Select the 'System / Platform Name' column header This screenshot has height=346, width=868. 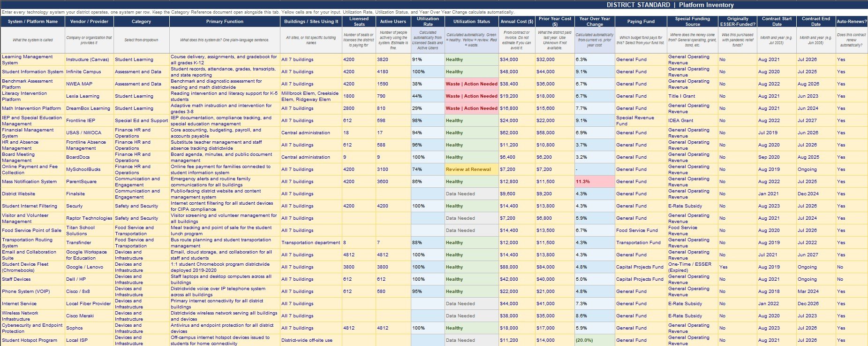click(33, 22)
